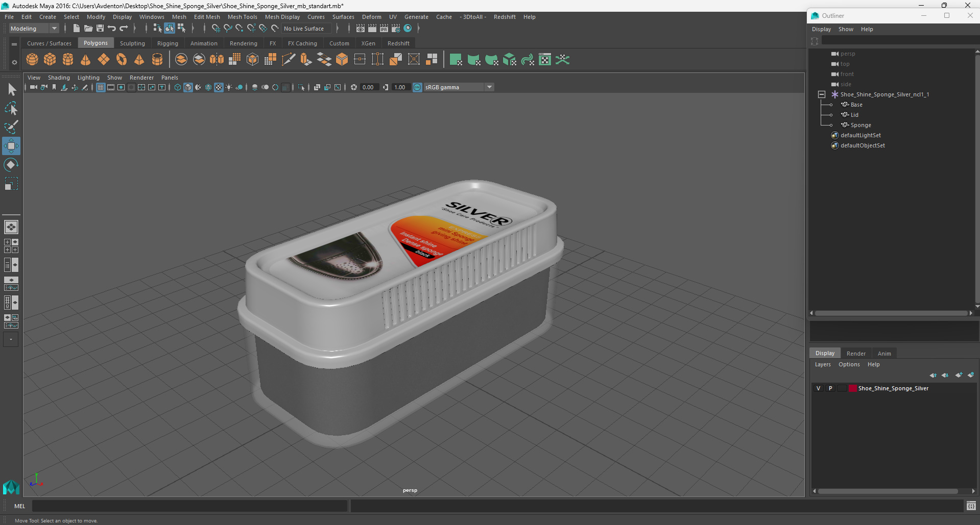
Task: Click the Mirror geometry shelf icon
Action: tap(217, 60)
